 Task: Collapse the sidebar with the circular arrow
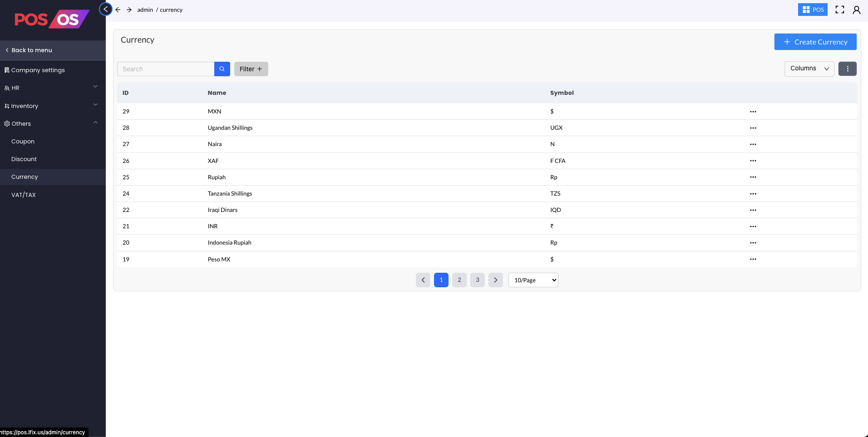[x=106, y=9]
